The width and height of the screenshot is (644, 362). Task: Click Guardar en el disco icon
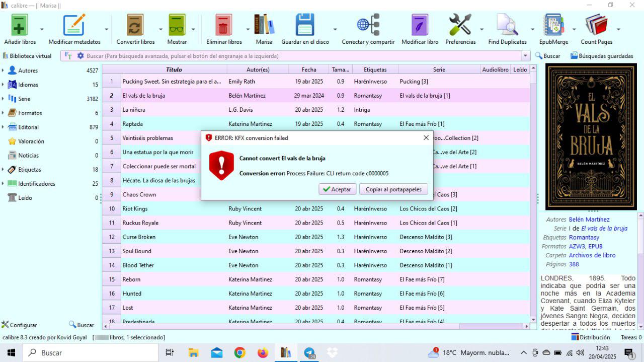pos(305,25)
